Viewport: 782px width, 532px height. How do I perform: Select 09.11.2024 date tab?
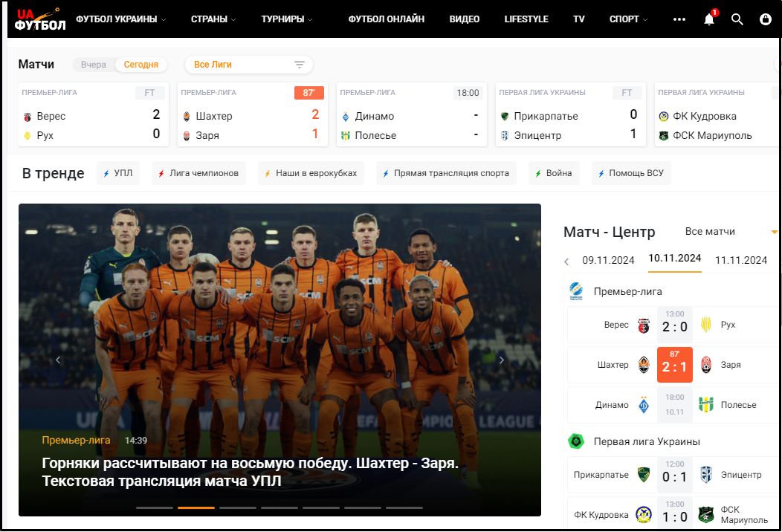click(x=608, y=260)
